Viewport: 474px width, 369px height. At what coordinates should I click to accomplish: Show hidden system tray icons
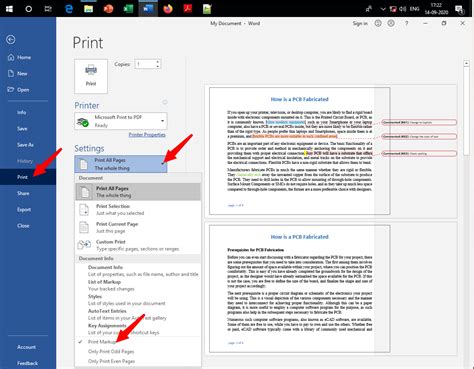pos(383,9)
